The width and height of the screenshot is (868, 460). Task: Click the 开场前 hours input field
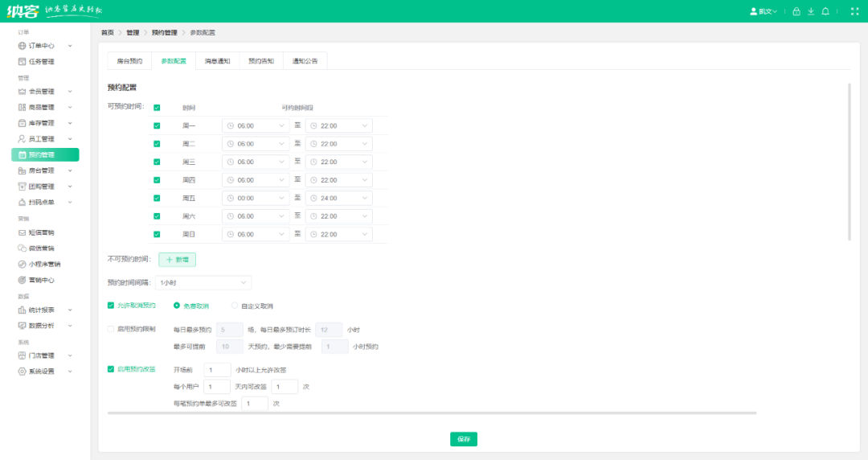click(x=217, y=370)
